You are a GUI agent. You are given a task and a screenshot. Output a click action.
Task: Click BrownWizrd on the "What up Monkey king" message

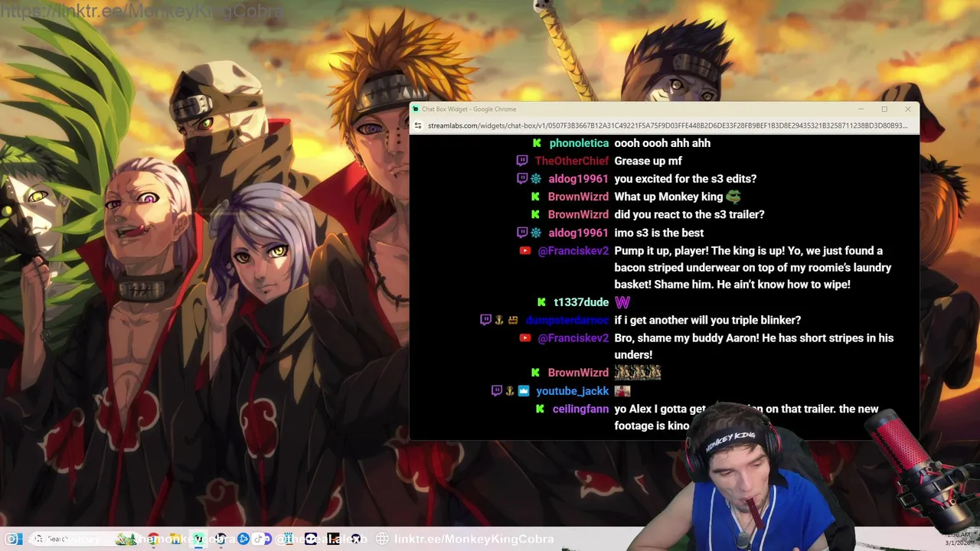(578, 197)
